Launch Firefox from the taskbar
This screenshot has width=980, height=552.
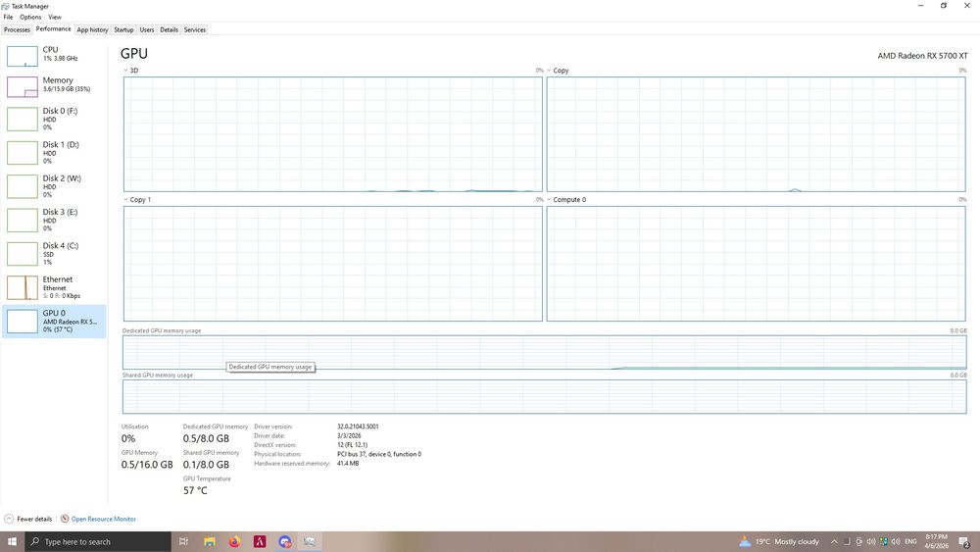point(234,541)
